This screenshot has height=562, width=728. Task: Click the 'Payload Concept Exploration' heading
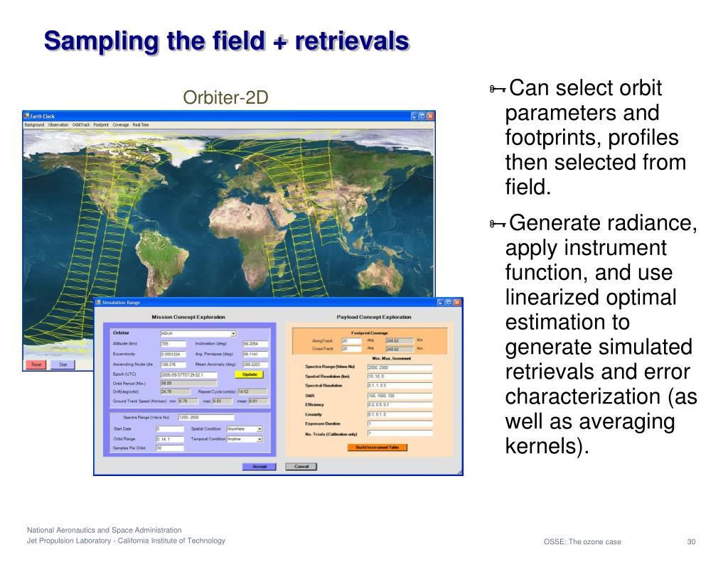(374, 317)
